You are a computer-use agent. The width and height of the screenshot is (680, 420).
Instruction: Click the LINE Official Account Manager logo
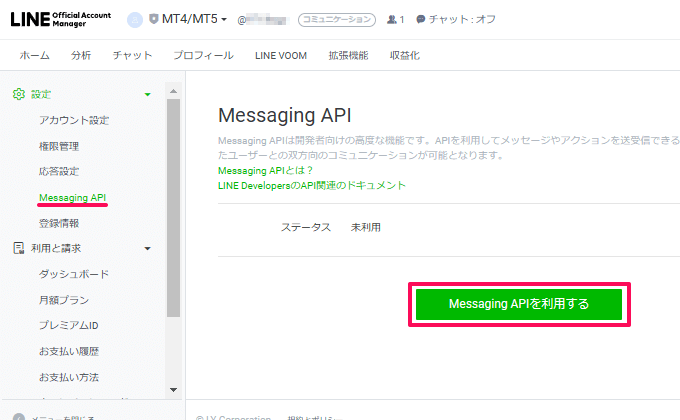point(61,19)
